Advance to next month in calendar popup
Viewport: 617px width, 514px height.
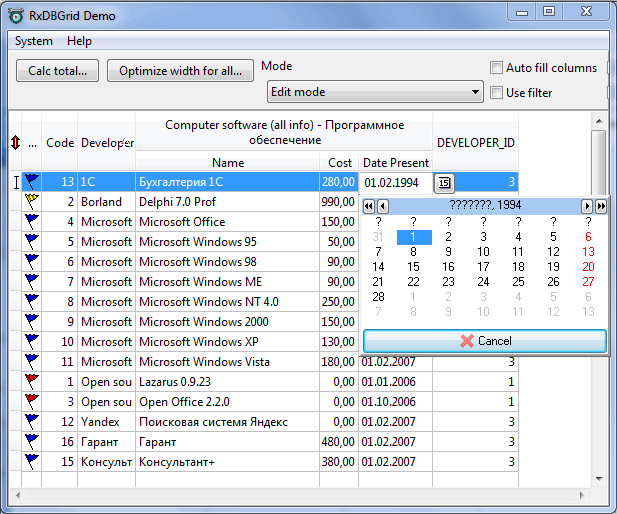coord(587,205)
